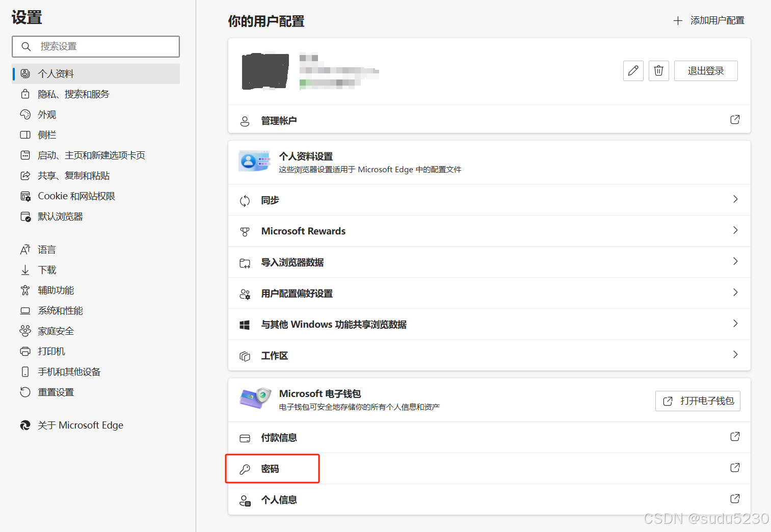Image resolution: width=771 pixels, height=532 pixels.
Task: Open 默认浏览器 settings
Action: pos(96,217)
